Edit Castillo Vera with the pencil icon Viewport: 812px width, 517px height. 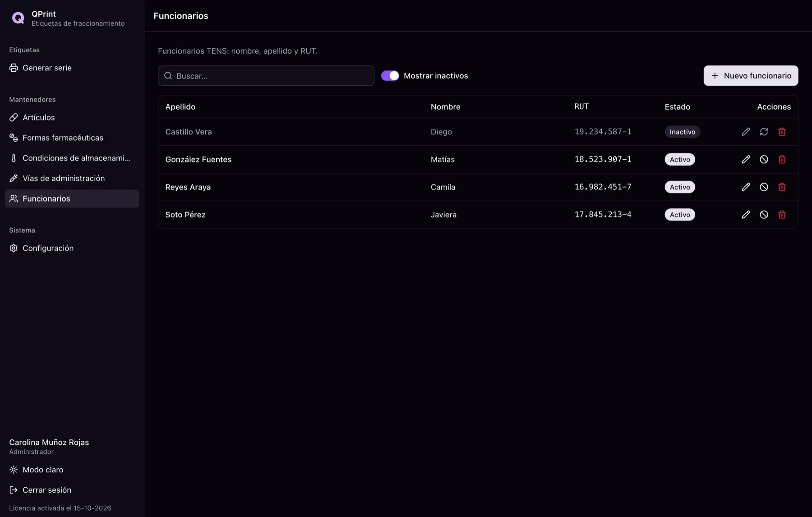coord(746,132)
